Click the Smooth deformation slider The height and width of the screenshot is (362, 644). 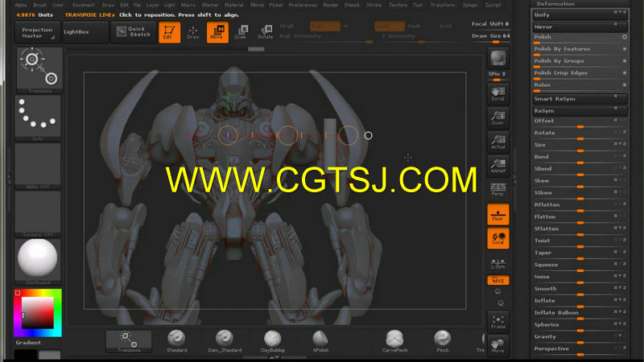click(580, 290)
